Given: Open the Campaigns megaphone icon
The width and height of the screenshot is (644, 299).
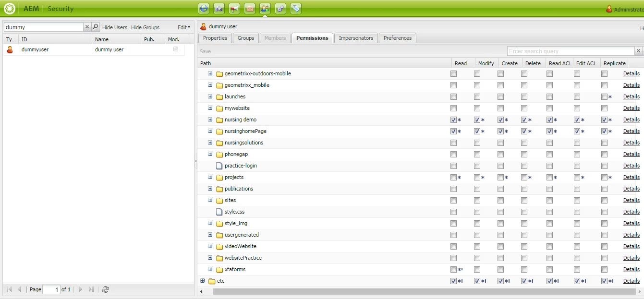Looking at the screenshot, I should tap(234, 8).
